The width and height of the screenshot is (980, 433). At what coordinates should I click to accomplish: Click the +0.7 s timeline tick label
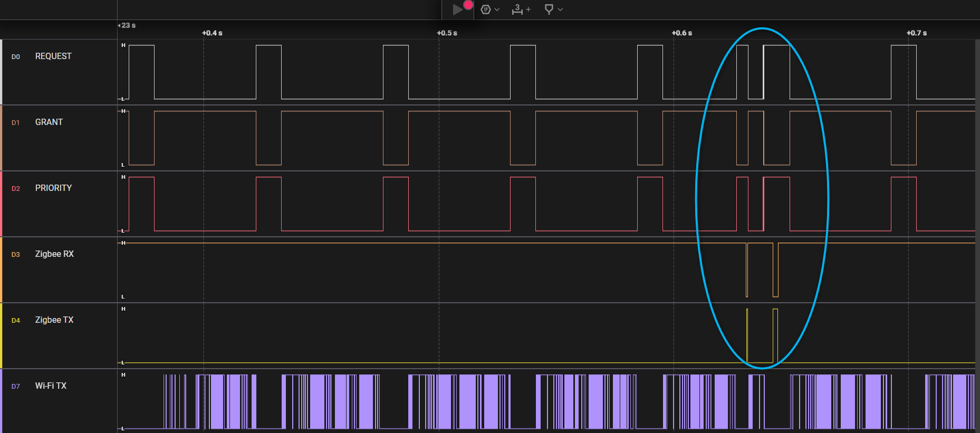click(917, 33)
